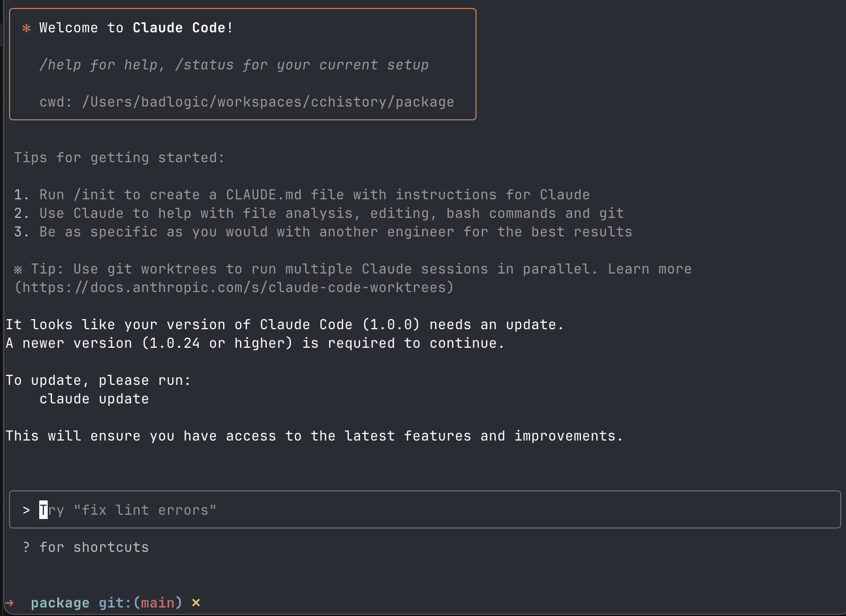Screen dimensions: 846x616
Task: Open the docs.anthropic.com worktrees link
Action: pyautogui.click(x=234, y=287)
